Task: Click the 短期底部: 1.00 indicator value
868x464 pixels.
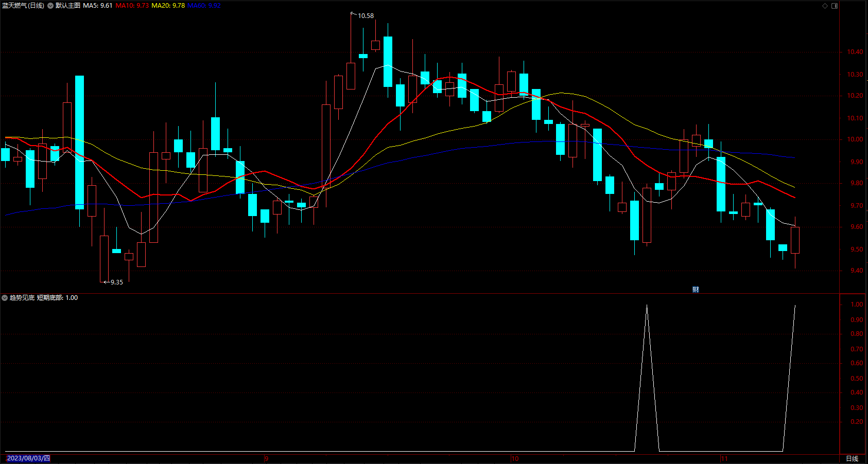Action: [58, 298]
